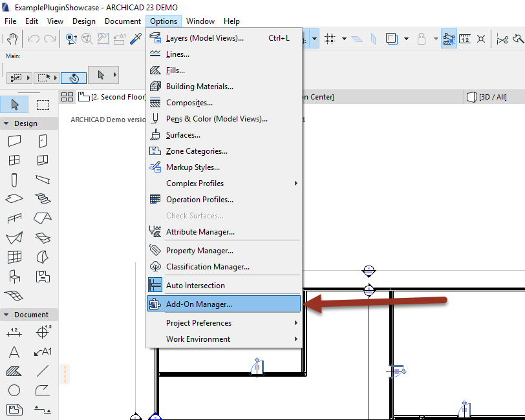Select the Arrow tool in toolbox
Viewport: 525px width, 420px height.
coord(14,105)
